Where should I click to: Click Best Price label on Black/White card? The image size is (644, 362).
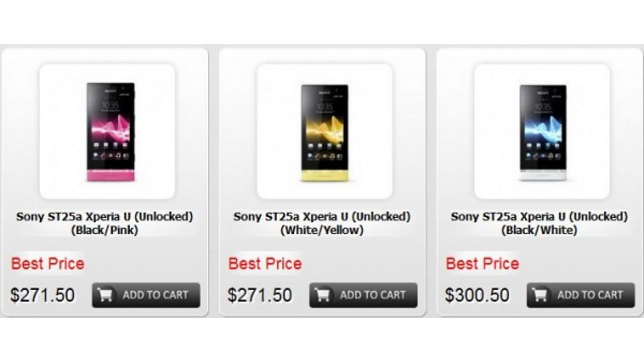(481, 263)
